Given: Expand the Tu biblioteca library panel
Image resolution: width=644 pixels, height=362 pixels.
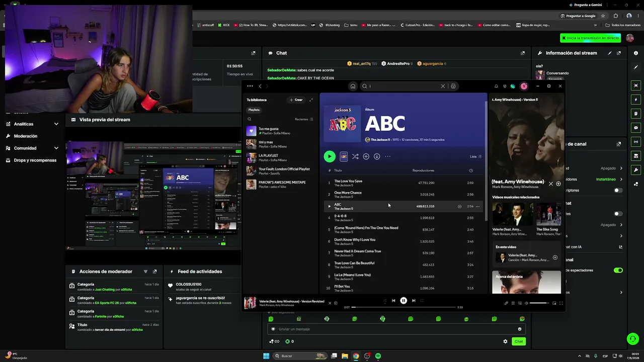Looking at the screenshot, I should point(311,100).
